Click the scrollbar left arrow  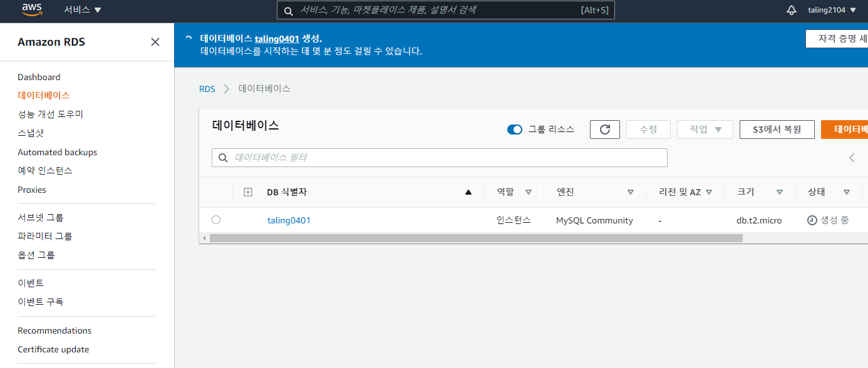tap(203, 238)
